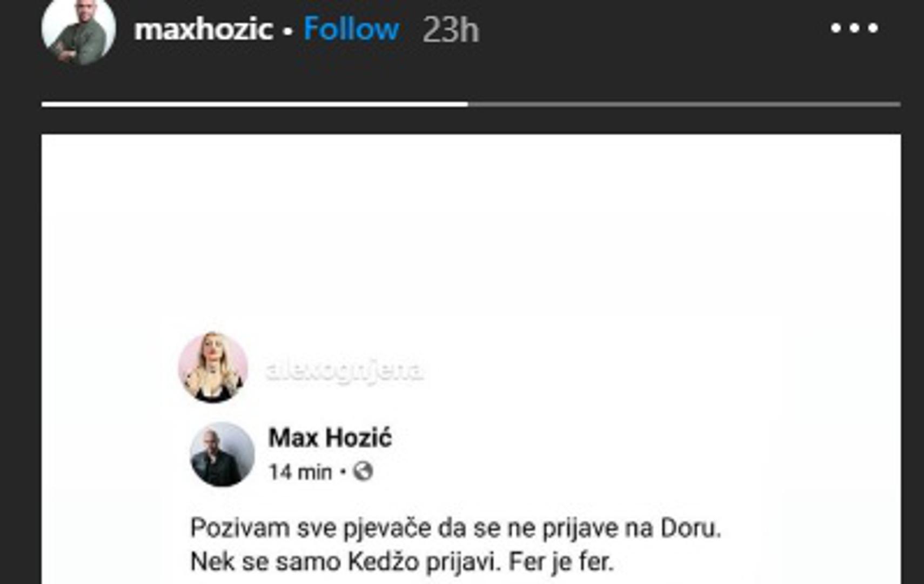Viewport: 924px width, 584px height.
Task: Follow the maxhozic account
Action: pos(351,29)
